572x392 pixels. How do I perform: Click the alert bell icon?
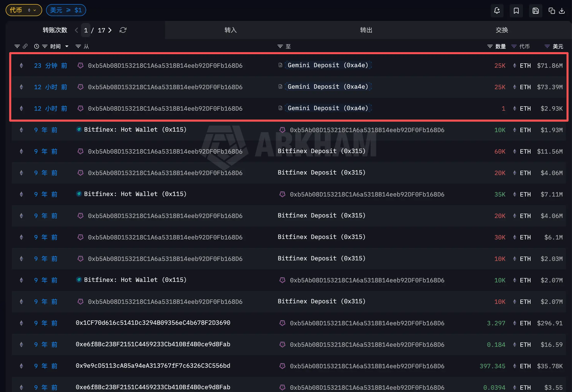click(497, 10)
